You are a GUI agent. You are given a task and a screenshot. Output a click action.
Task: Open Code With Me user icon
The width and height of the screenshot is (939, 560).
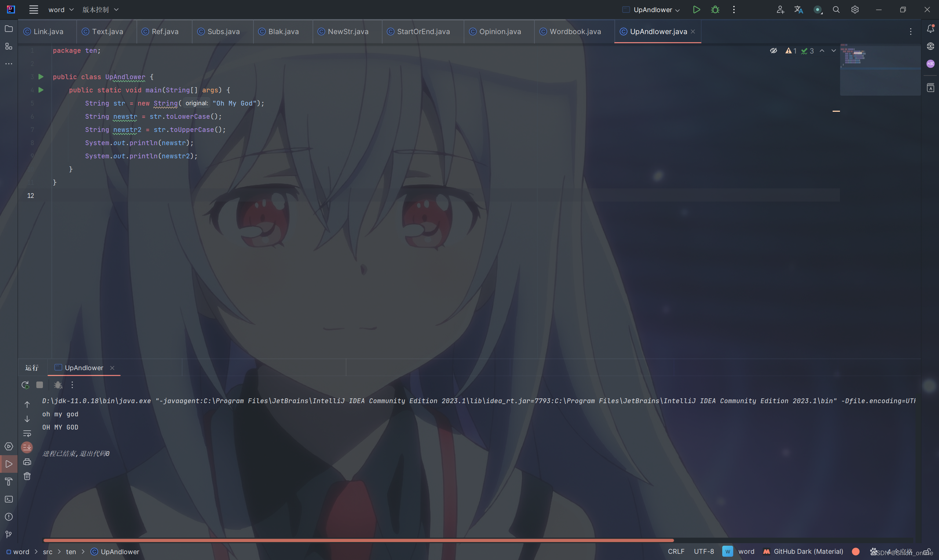[x=780, y=10]
